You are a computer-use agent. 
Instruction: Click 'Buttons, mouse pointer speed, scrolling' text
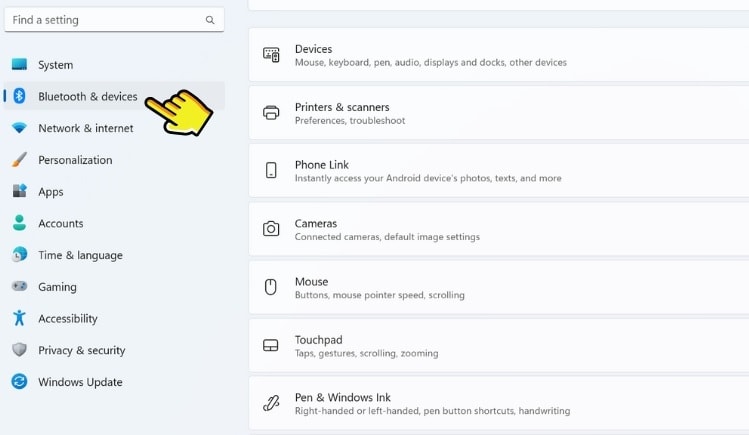click(x=379, y=295)
